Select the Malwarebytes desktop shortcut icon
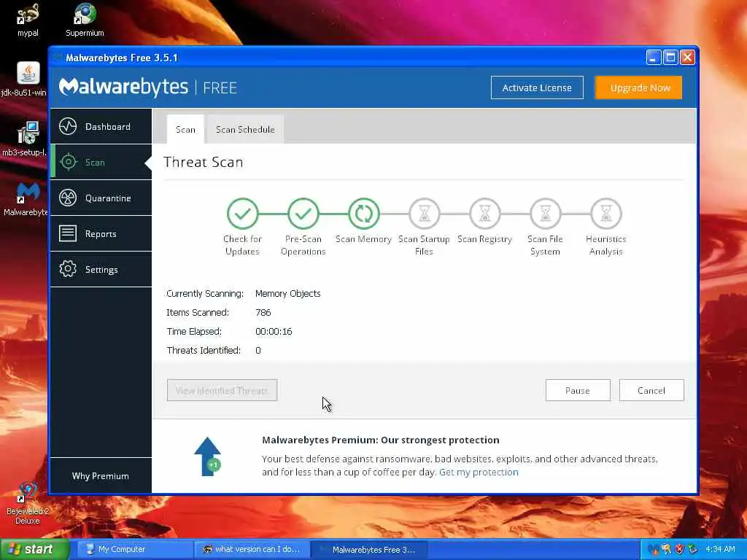 28,192
